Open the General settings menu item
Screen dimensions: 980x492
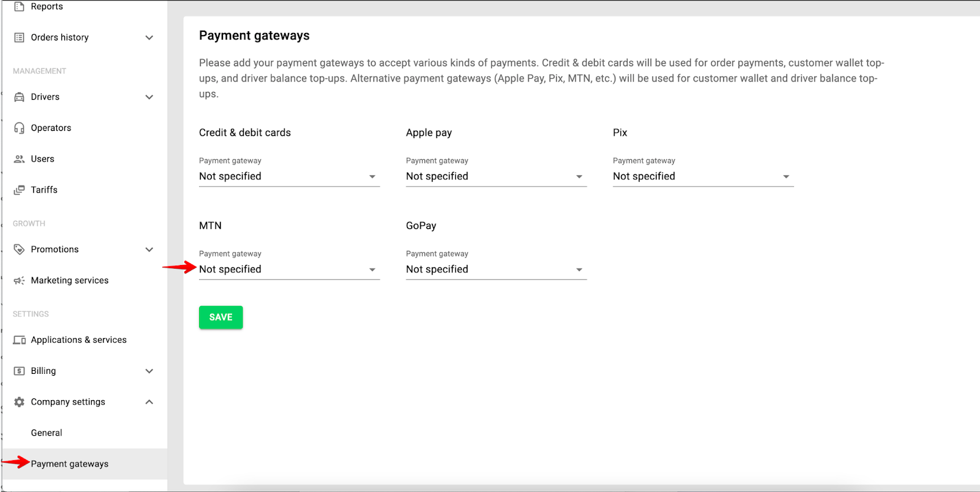pyautogui.click(x=47, y=433)
